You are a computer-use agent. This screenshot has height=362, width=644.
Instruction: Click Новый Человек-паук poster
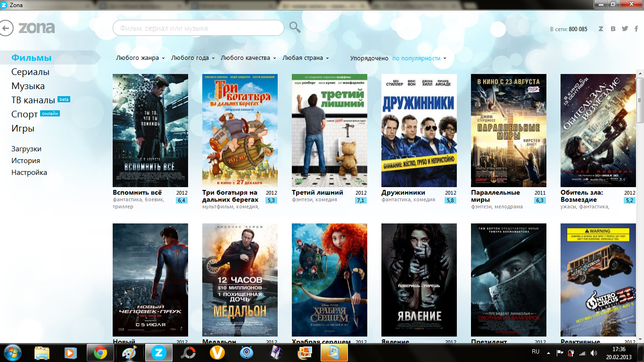coord(150,280)
